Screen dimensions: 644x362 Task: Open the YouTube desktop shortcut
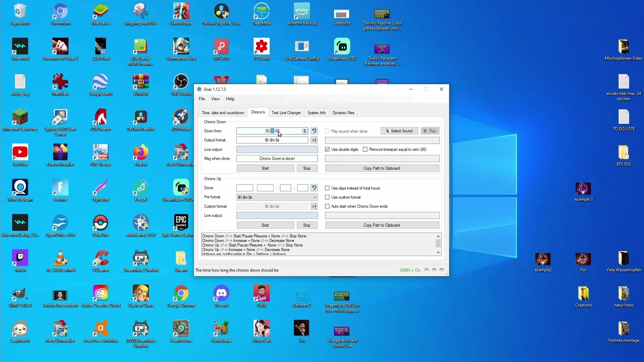pyautogui.click(x=20, y=155)
